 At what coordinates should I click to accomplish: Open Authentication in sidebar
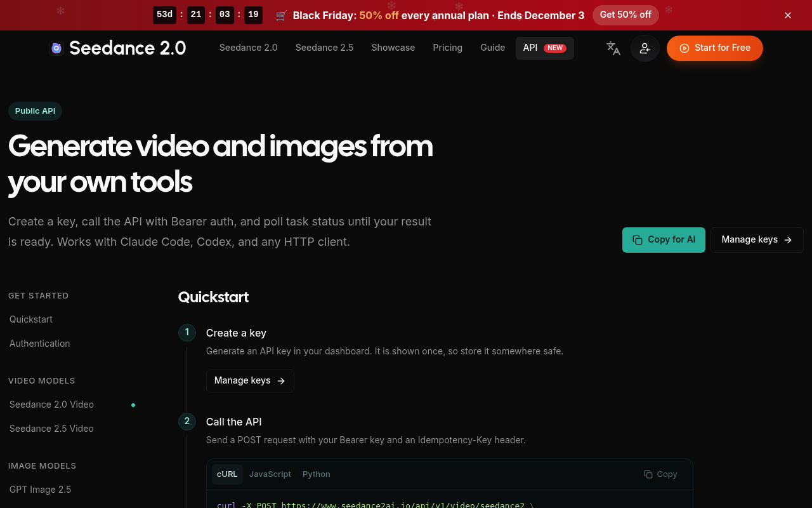click(40, 344)
